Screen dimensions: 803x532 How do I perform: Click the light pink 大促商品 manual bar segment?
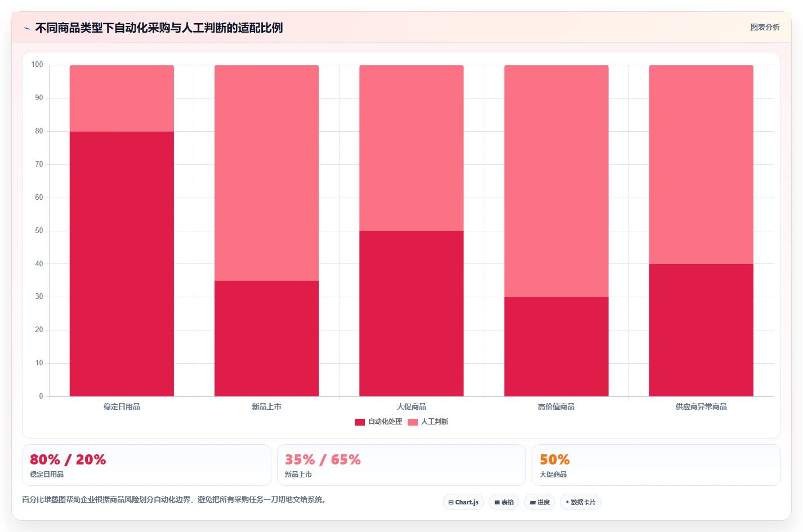412,148
